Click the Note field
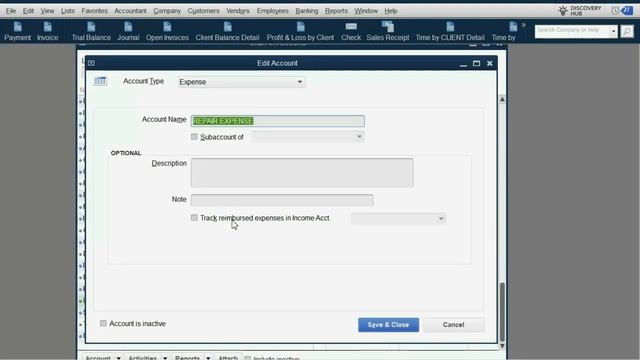This screenshot has height=360, width=640. pos(282,200)
